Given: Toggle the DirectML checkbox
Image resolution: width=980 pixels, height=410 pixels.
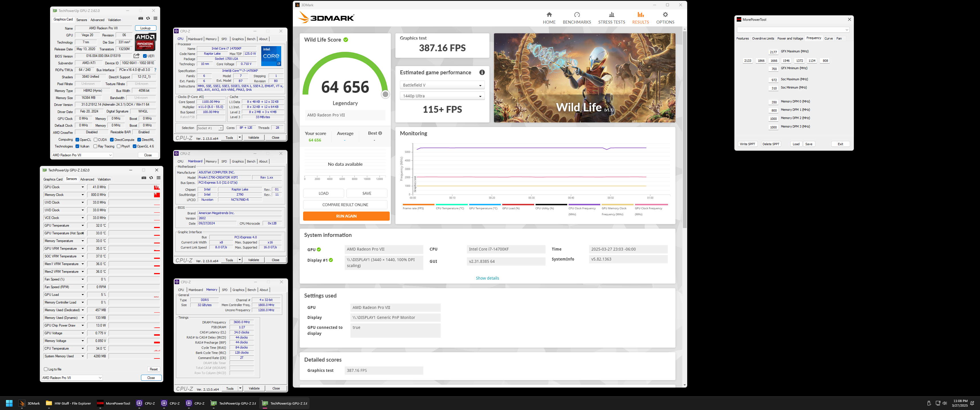Looking at the screenshot, I should pos(139,140).
